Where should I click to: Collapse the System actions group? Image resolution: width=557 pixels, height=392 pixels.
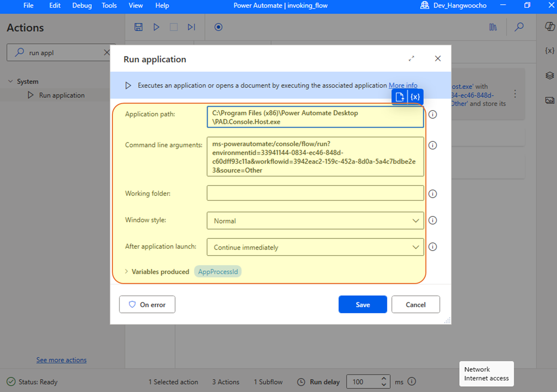(x=11, y=81)
